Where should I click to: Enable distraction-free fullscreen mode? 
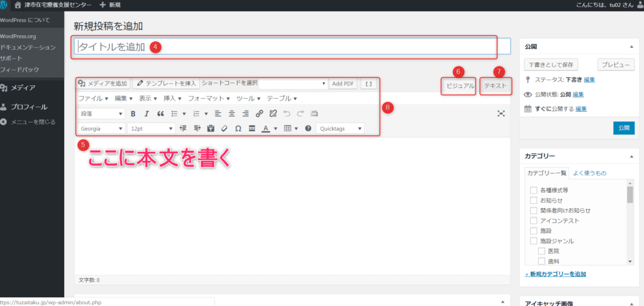click(x=501, y=113)
